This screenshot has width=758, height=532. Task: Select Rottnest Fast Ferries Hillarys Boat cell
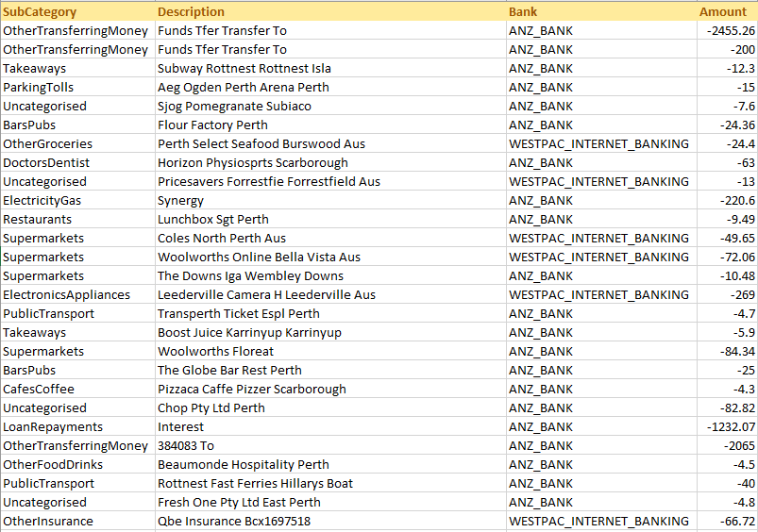(330, 483)
